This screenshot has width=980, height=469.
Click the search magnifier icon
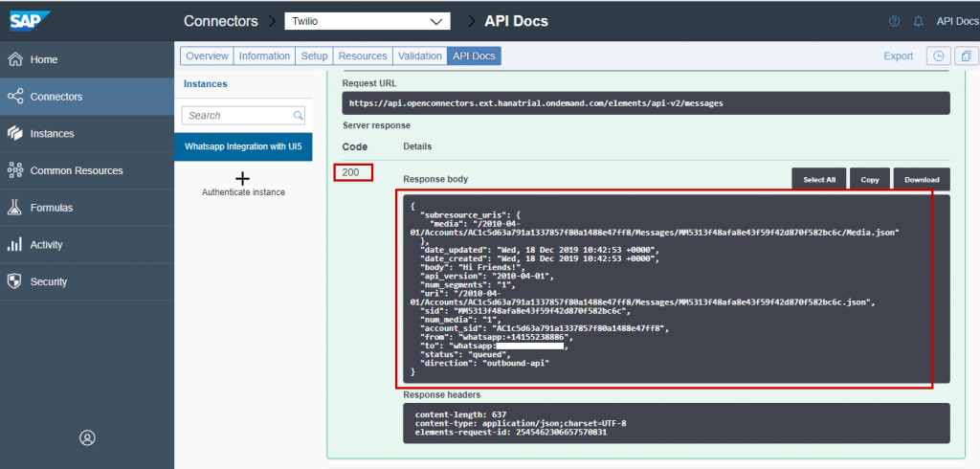[x=299, y=115]
